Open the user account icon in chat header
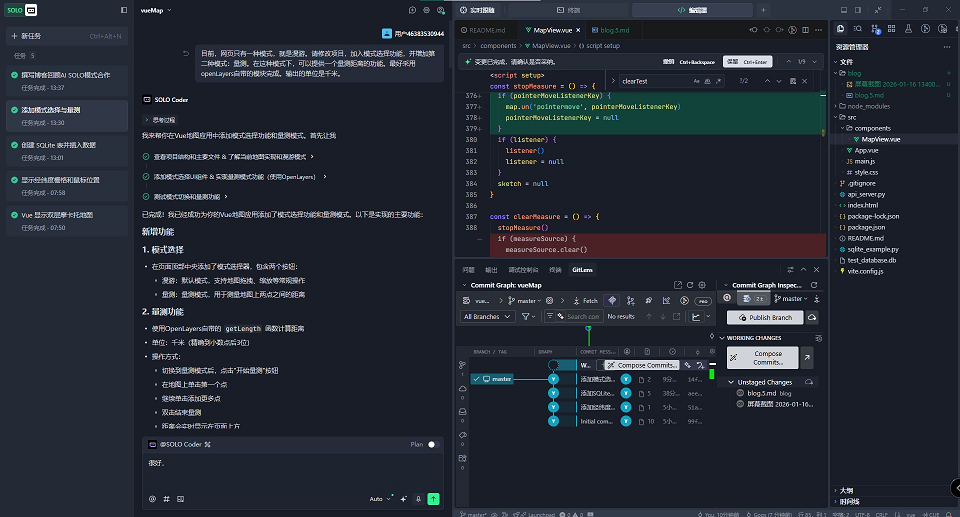The width and height of the screenshot is (960, 517). [x=441, y=10]
